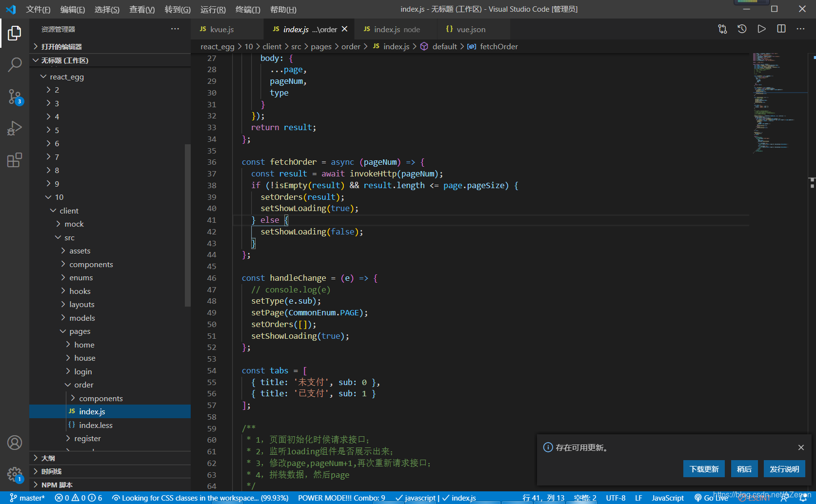This screenshot has width=816, height=504.
Task: Change indentation via 空格: 2
Action: [x=585, y=498]
